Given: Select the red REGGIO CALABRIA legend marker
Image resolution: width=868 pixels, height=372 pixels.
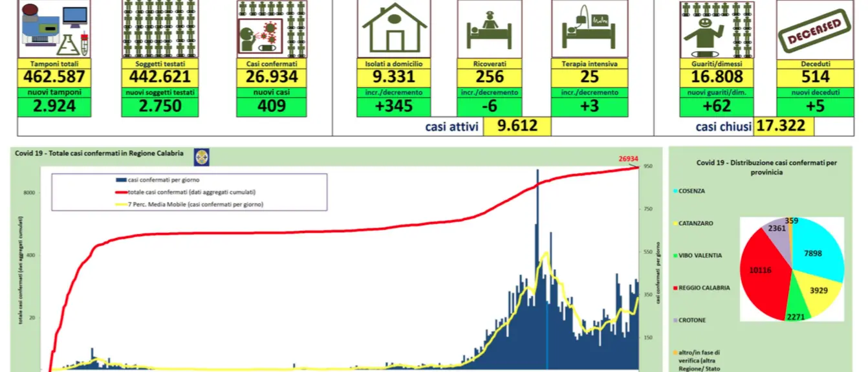Looking at the screenshot, I should click(x=676, y=288).
